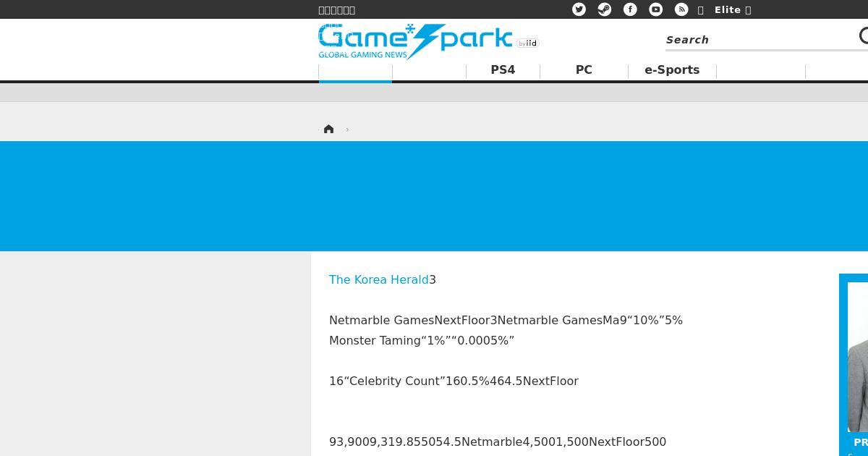This screenshot has height=456, width=868.
Task: Click the Game*Spark logo
Action: coord(415,42)
